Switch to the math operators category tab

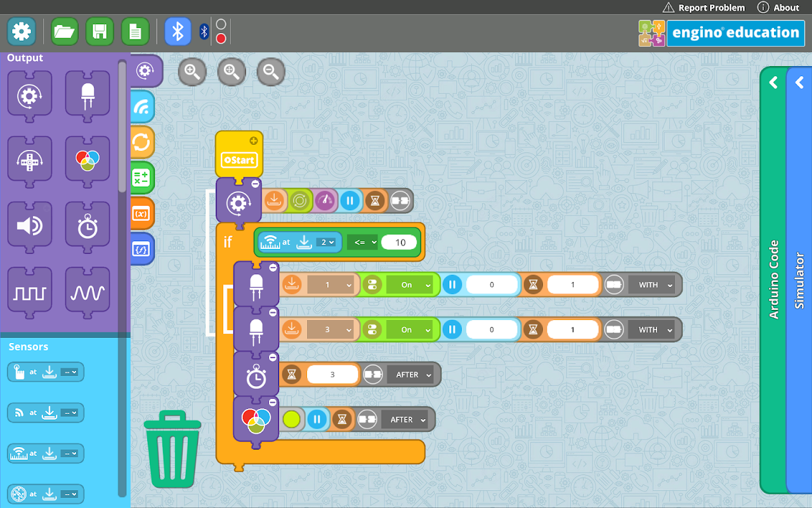point(142,178)
